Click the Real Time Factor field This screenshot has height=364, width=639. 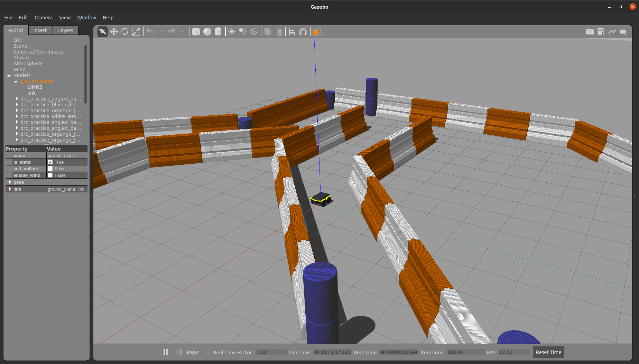(270, 352)
